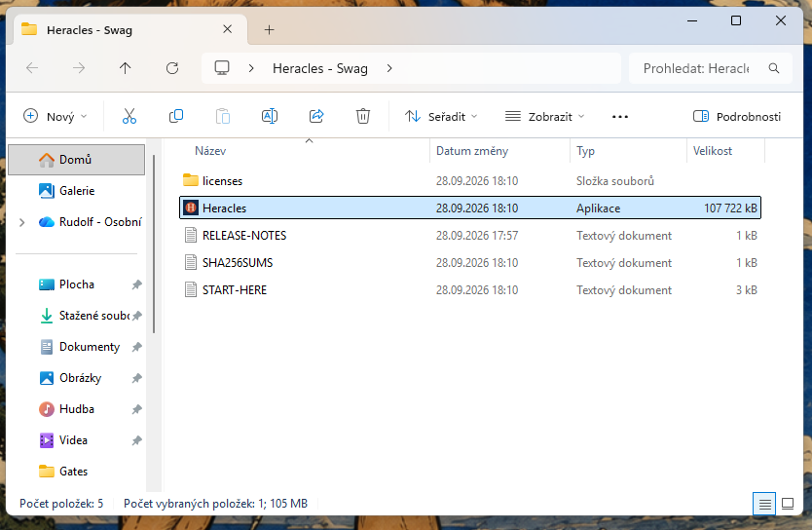Open Galerie in the navigation pane
Viewport: 812px width, 530px height.
click(x=77, y=191)
